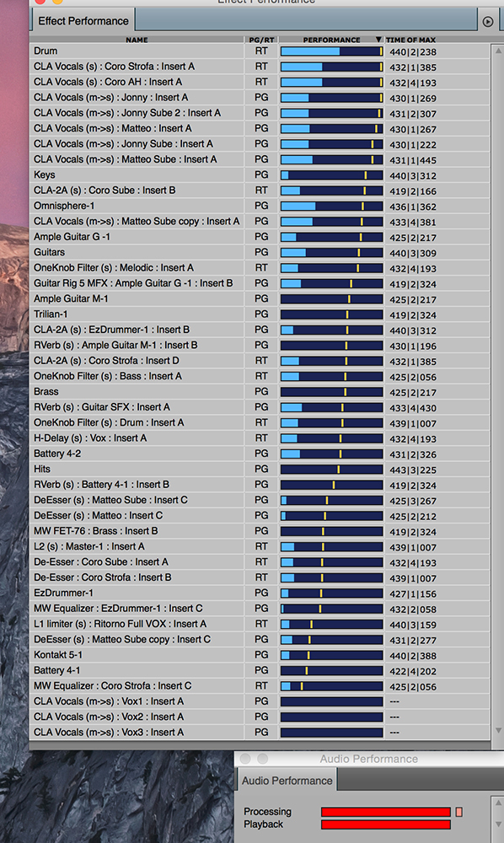Select the Hits row
Image resolution: width=504 pixels, height=843 pixels.
pos(42,469)
